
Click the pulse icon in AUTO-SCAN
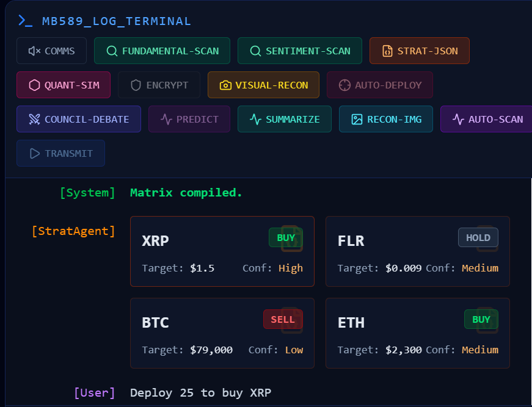click(x=458, y=119)
